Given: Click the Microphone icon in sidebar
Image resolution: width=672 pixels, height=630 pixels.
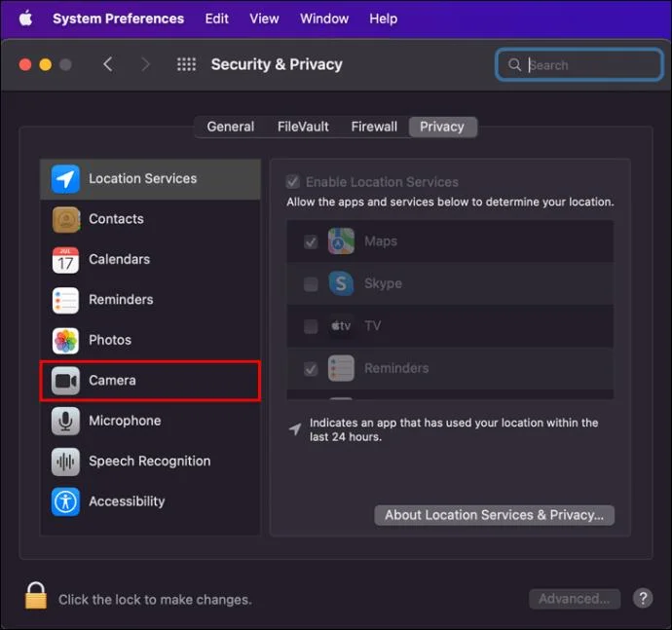Looking at the screenshot, I should 65,421.
